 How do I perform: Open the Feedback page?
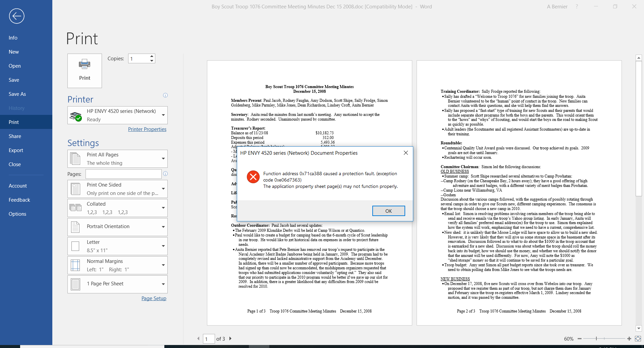(26, 200)
